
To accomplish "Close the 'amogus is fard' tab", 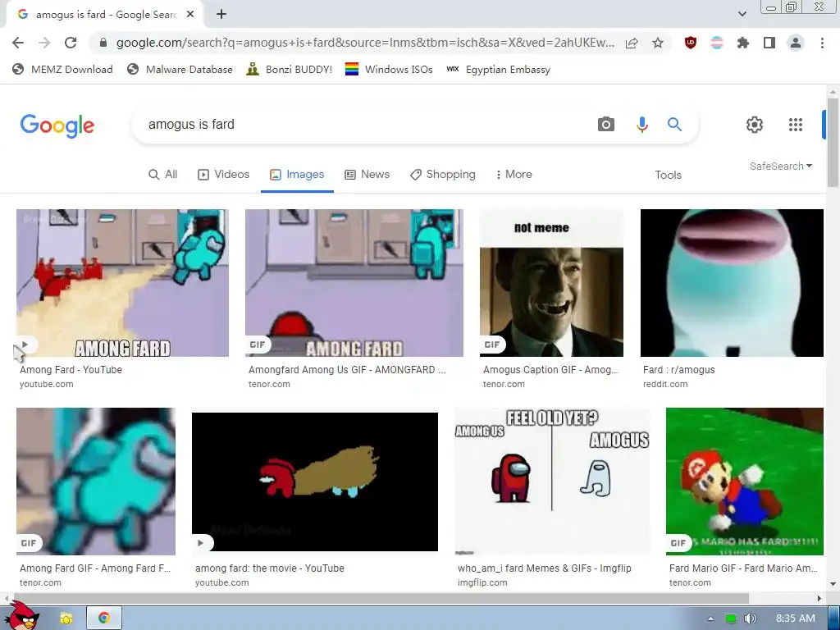I will pyautogui.click(x=190, y=15).
